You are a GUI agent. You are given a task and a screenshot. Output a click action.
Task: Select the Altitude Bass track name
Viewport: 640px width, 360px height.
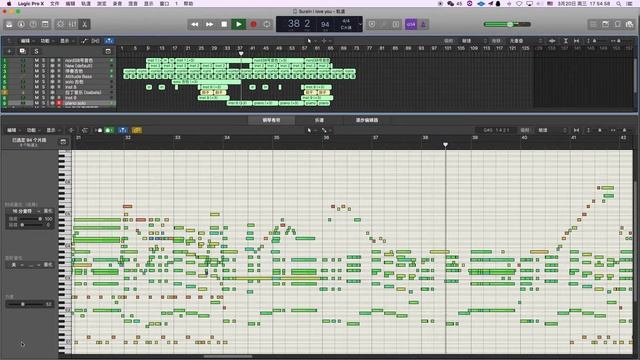[x=78, y=76]
